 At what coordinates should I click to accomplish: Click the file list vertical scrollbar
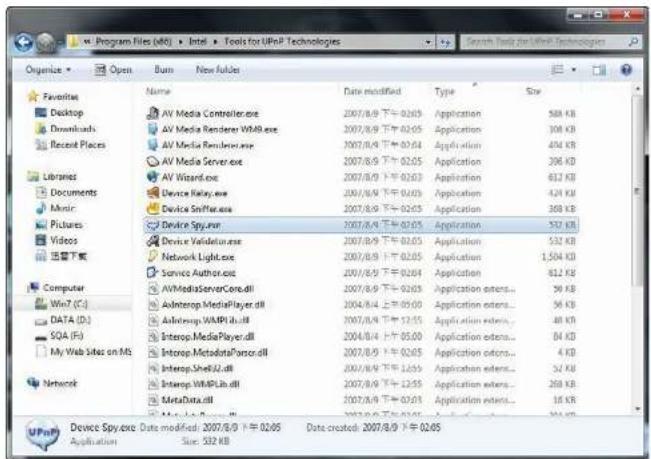tap(638, 190)
